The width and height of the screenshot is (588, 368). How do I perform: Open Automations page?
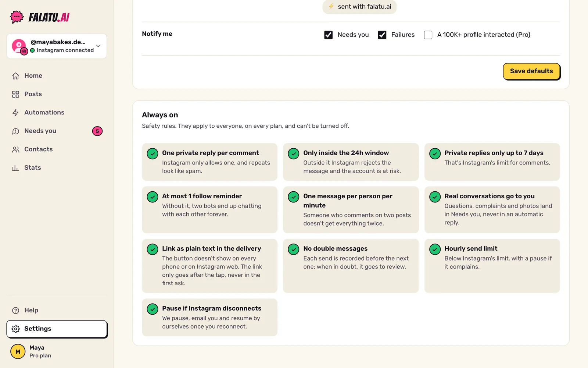coord(57,113)
